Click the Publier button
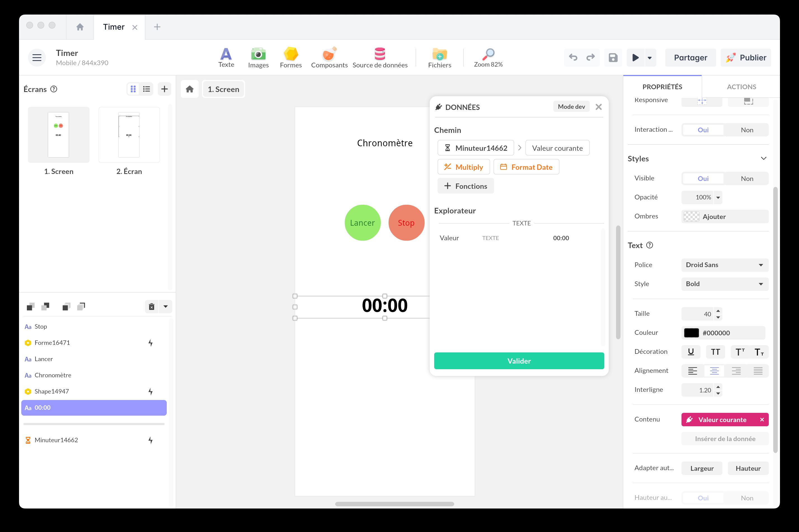Image resolution: width=799 pixels, height=532 pixels. pyautogui.click(x=745, y=57)
